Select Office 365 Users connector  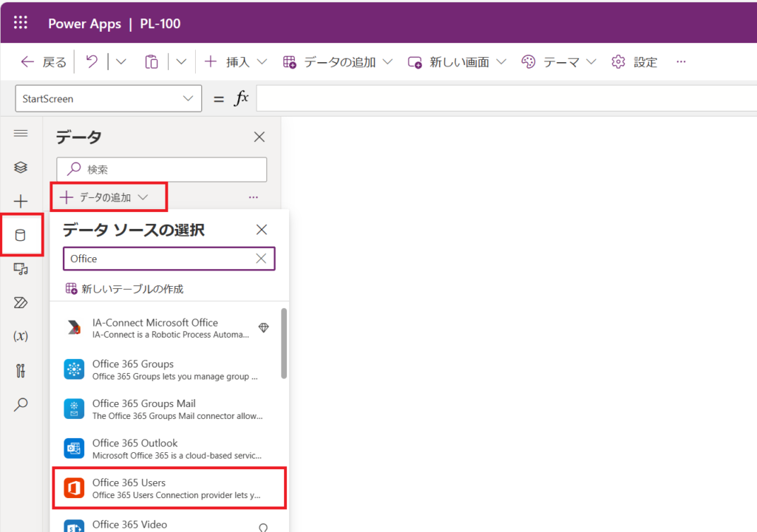(169, 488)
